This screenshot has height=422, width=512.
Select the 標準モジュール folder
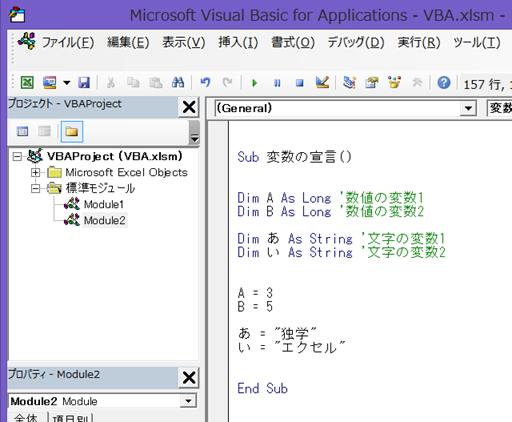coord(100,188)
